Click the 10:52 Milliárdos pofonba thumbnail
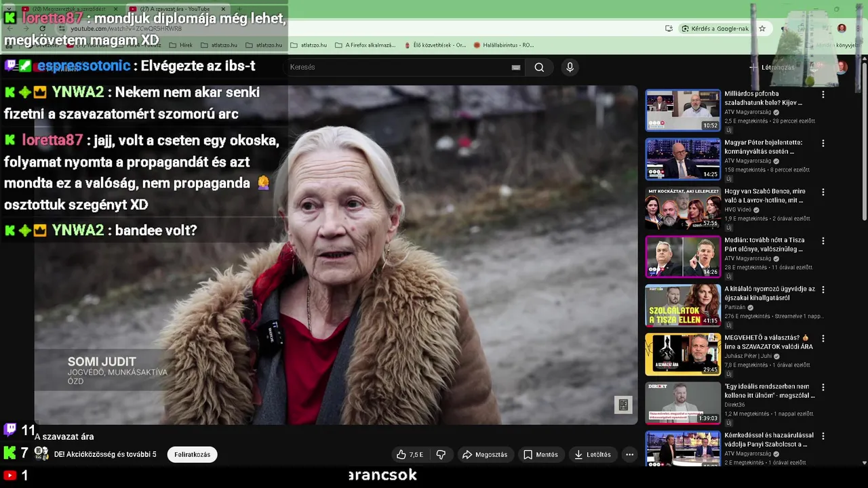Viewport: 868px width, 488px height. (x=683, y=110)
